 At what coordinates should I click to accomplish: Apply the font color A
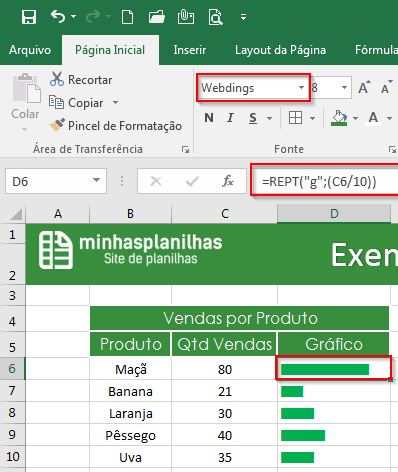(373, 118)
